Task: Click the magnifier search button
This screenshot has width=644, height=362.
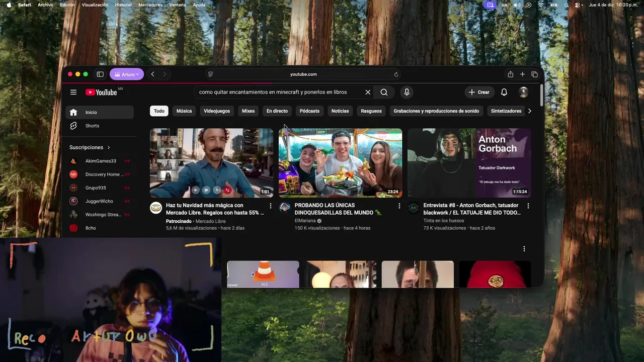Action: 384,92
